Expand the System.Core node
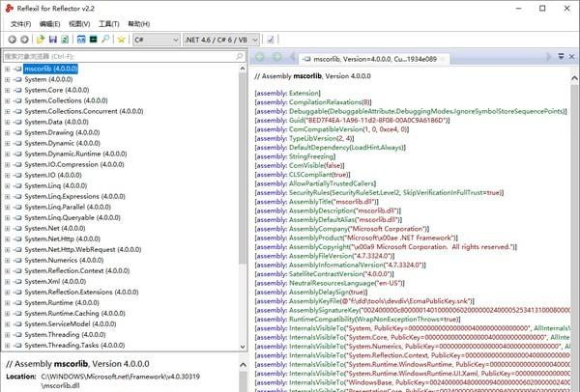Image resolution: width=580 pixels, height=392 pixels. [x=8, y=90]
